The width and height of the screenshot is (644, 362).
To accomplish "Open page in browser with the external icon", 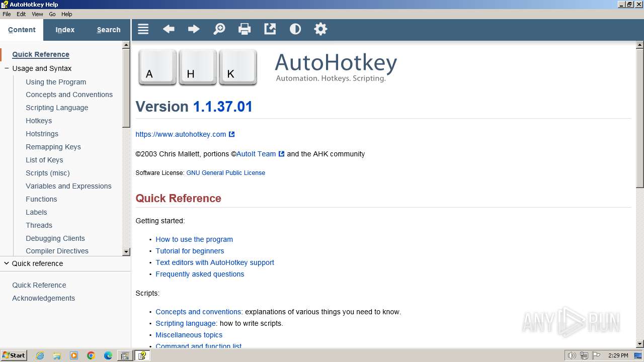I will pos(270,29).
